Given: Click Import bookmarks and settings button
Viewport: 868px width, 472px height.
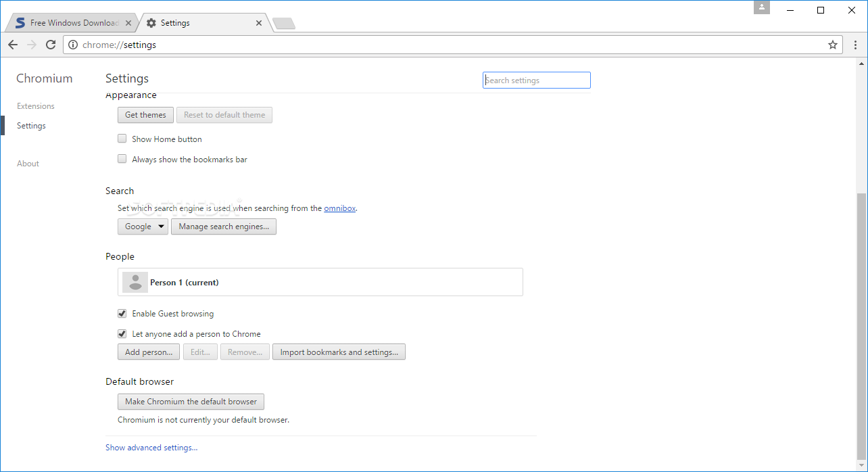Looking at the screenshot, I should point(339,352).
